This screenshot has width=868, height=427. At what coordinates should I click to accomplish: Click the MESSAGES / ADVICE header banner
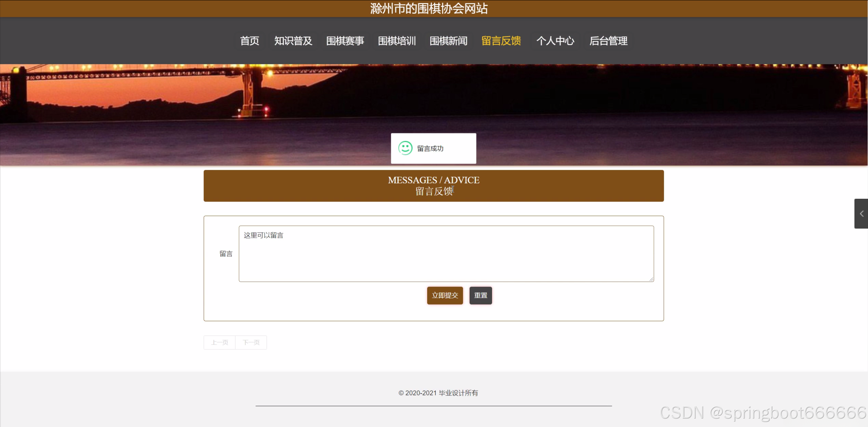[433, 186]
